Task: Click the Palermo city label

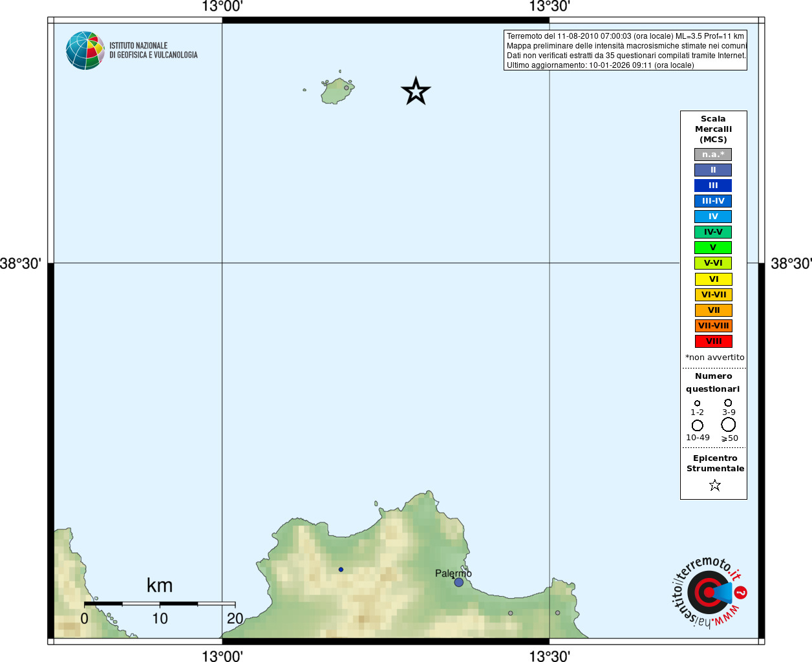Action: click(x=453, y=573)
